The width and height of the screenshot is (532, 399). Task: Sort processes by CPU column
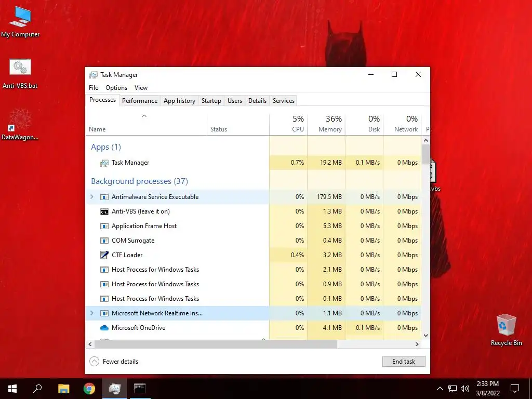(x=288, y=124)
